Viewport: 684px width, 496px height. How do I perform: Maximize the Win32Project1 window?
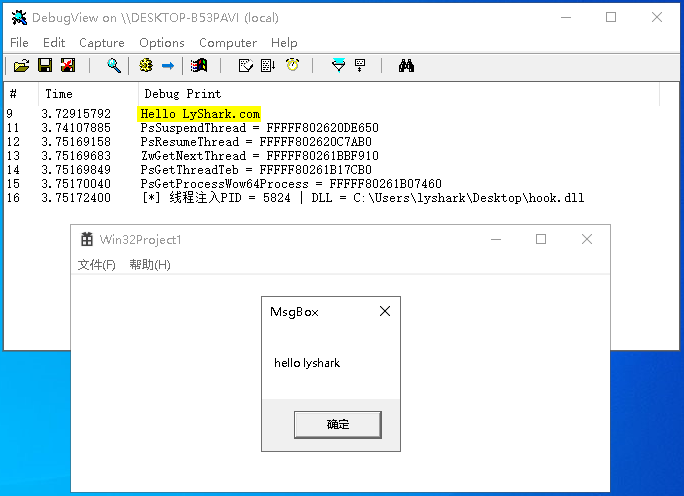[x=541, y=239]
